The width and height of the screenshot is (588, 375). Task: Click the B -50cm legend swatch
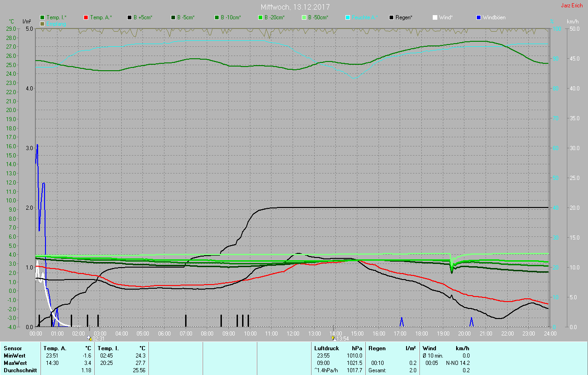(304, 17)
